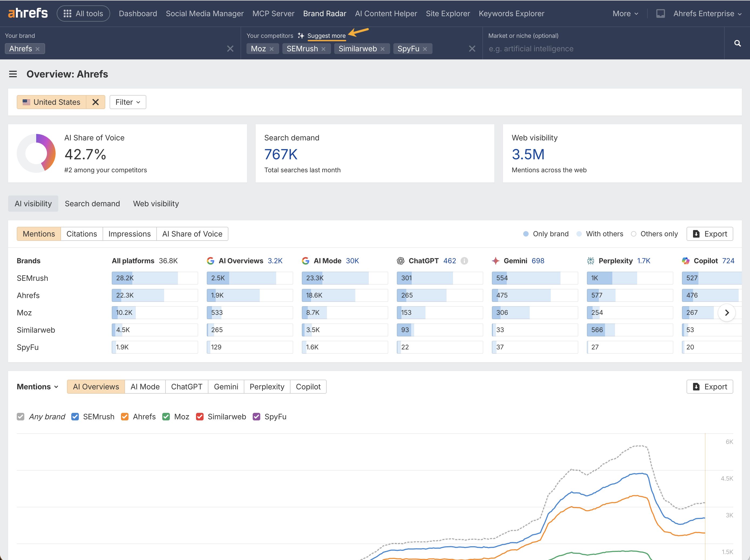Click the Copilot icon in the table header
This screenshot has height=560, width=750.
[686, 261]
